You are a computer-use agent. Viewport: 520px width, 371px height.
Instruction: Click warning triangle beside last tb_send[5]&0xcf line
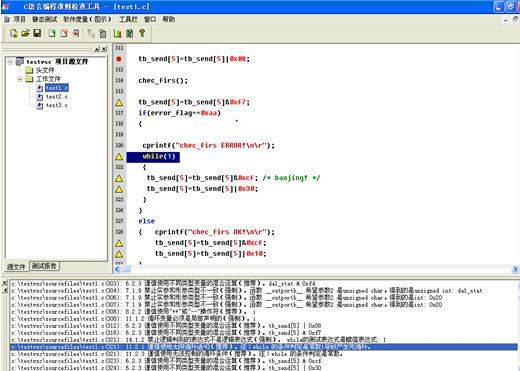[x=119, y=243]
